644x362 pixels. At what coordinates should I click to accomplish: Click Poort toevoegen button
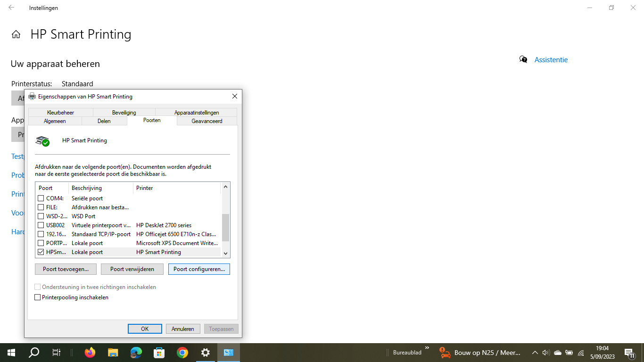[66, 269]
